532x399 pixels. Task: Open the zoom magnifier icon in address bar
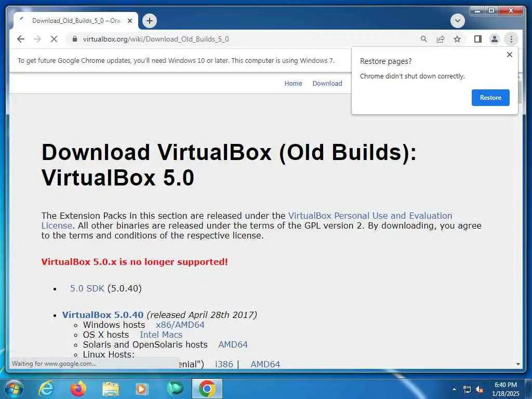coord(424,39)
